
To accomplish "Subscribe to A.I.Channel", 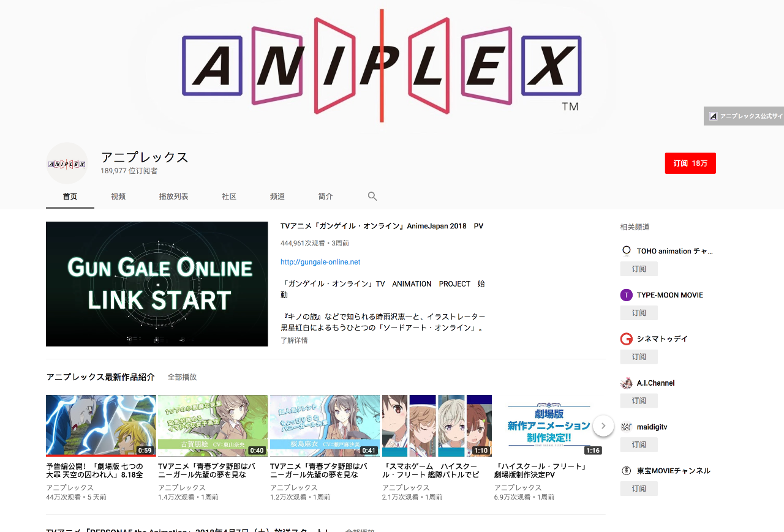I will (639, 401).
